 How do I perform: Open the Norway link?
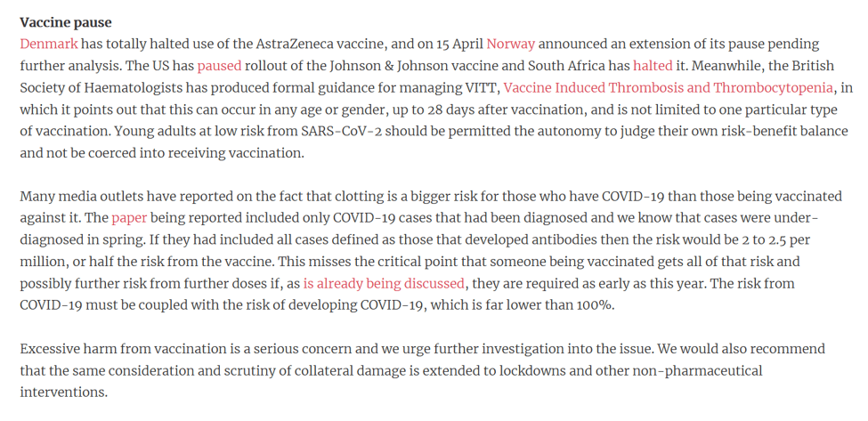click(510, 44)
